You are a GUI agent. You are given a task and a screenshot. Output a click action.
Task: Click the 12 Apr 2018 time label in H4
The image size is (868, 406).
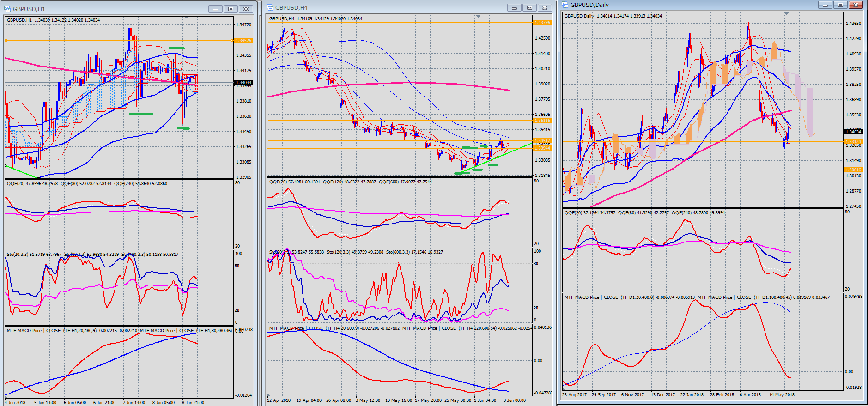279,400
